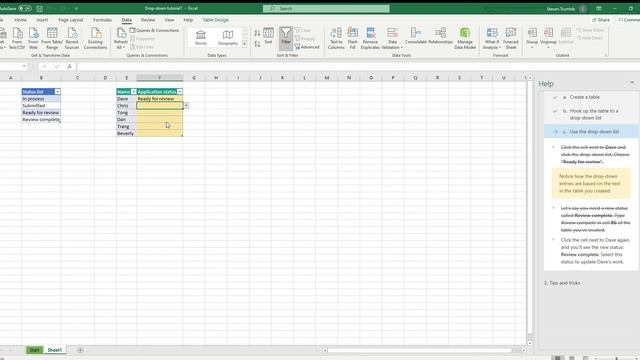Open the Table Design ribbon tab
Screen dimensions: 640x360
coord(216,20)
